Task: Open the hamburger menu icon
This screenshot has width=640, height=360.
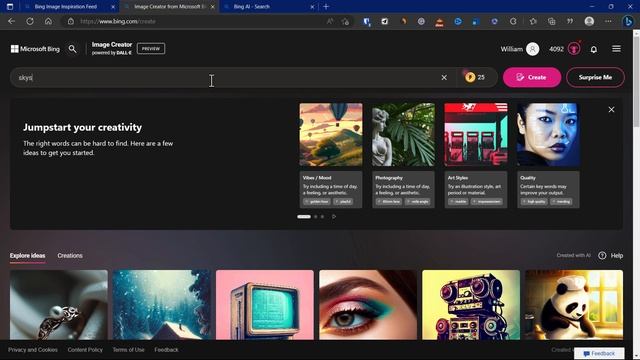Action: point(616,49)
